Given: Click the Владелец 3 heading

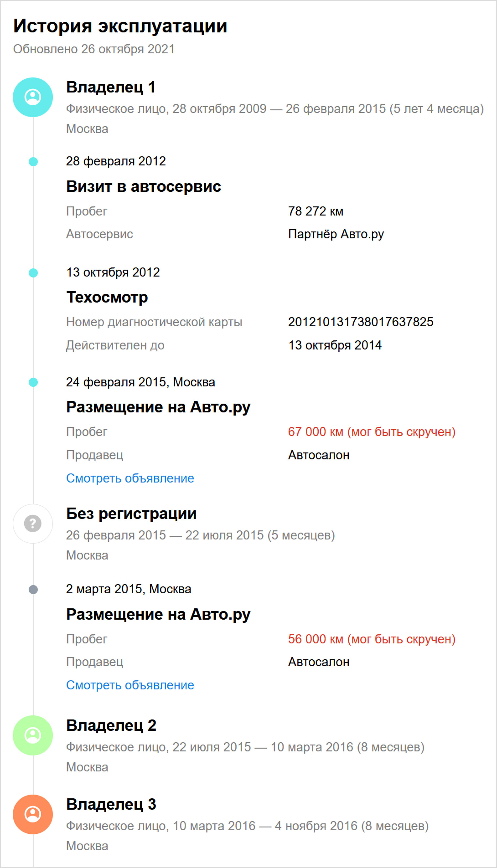Looking at the screenshot, I should (x=111, y=804).
